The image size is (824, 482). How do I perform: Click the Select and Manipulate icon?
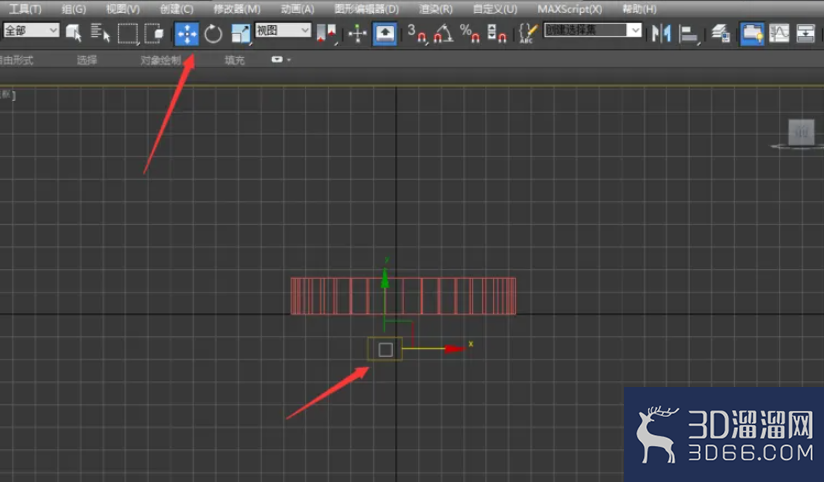(x=357, y=34)
